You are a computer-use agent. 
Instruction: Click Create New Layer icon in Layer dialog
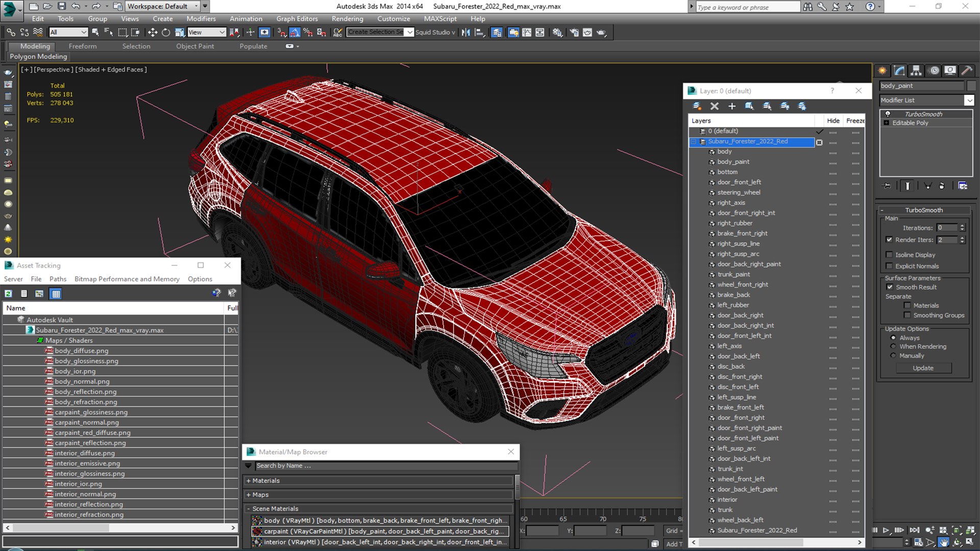coord(697,106)
